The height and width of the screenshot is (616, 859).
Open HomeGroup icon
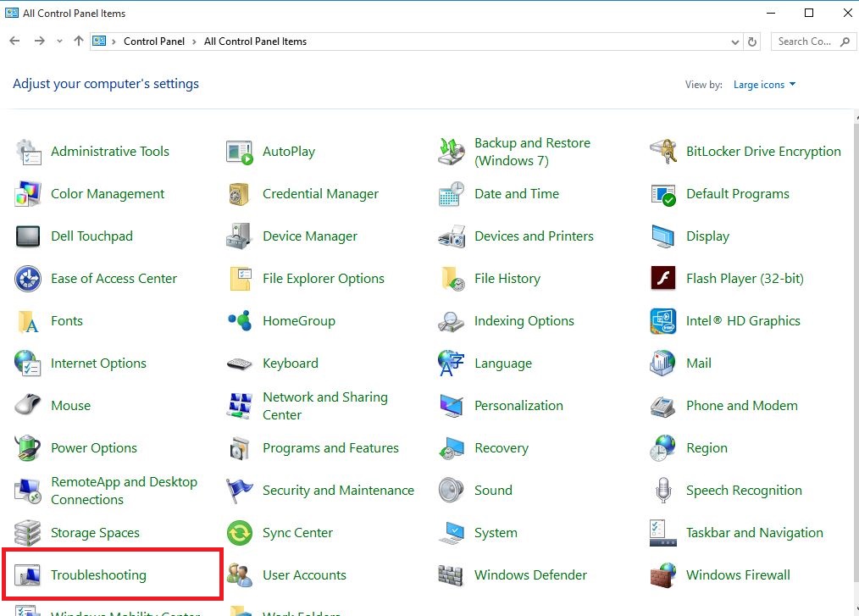(x=240, y=321)
